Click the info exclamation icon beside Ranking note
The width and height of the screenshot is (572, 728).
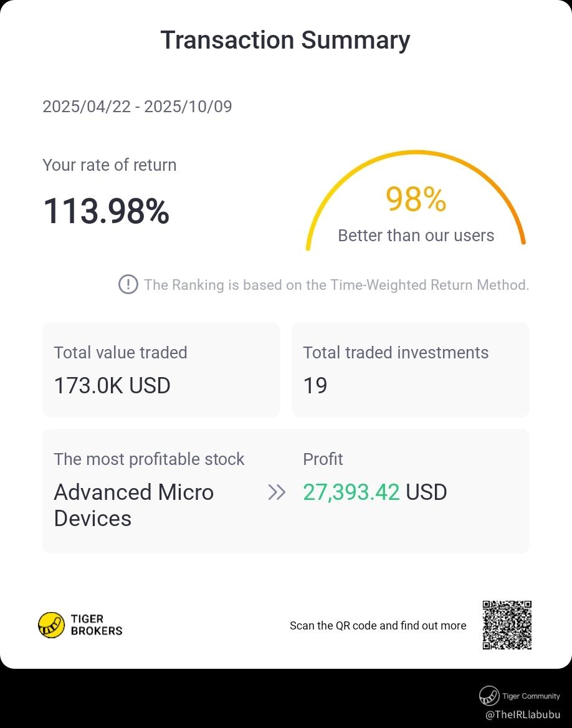coord(128,285)
